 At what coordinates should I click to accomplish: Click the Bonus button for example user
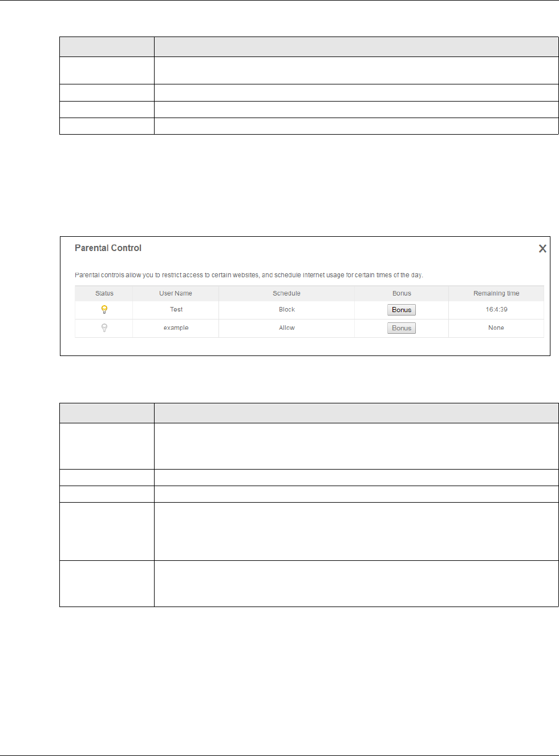(402, 328)
